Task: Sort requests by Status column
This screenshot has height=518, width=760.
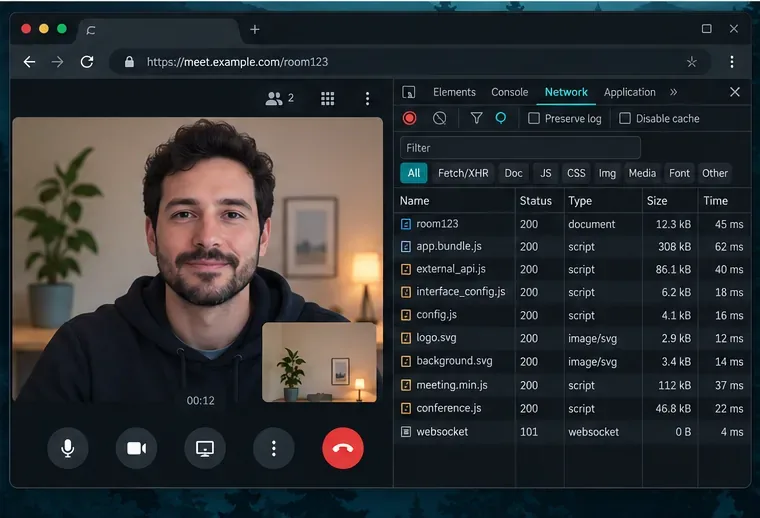Action: [539, 201]
